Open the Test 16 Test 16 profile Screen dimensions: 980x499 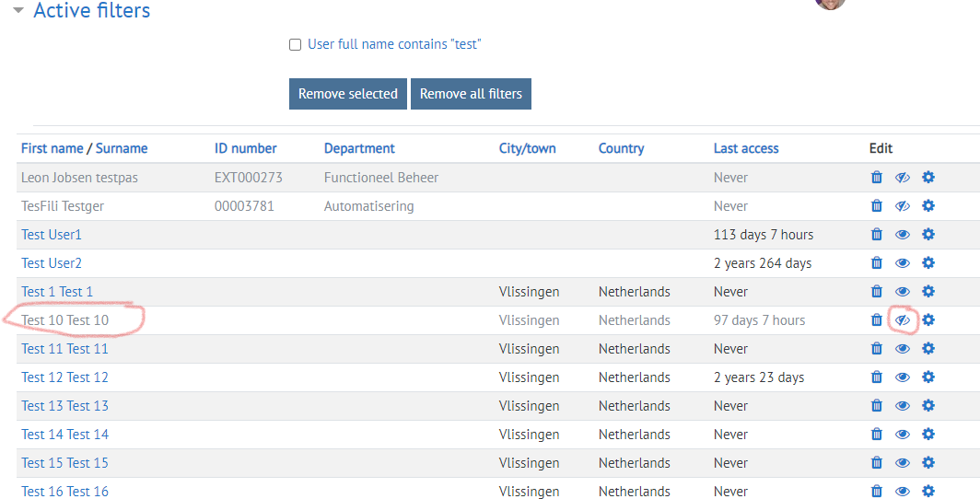[64, 492]
